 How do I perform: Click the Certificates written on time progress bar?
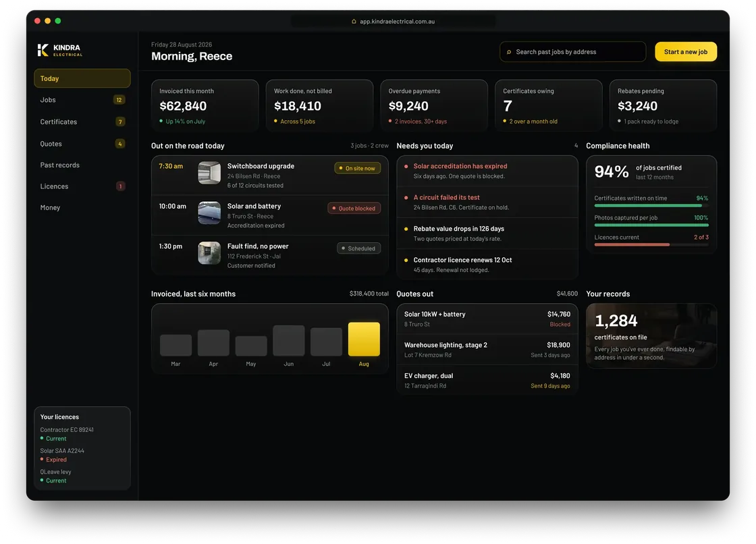(651, 205)
